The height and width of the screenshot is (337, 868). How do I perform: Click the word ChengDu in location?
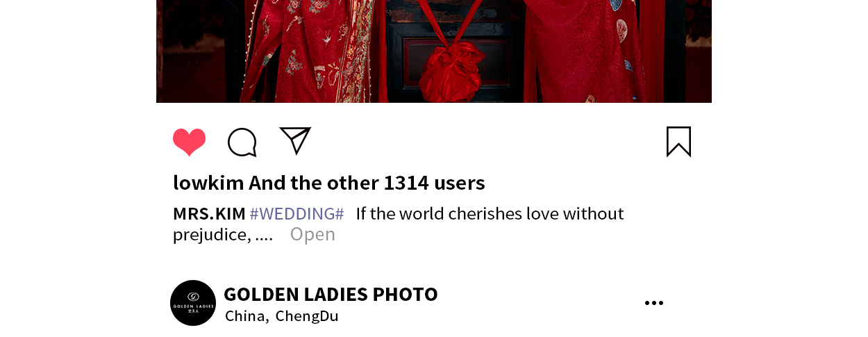point(307,316)
